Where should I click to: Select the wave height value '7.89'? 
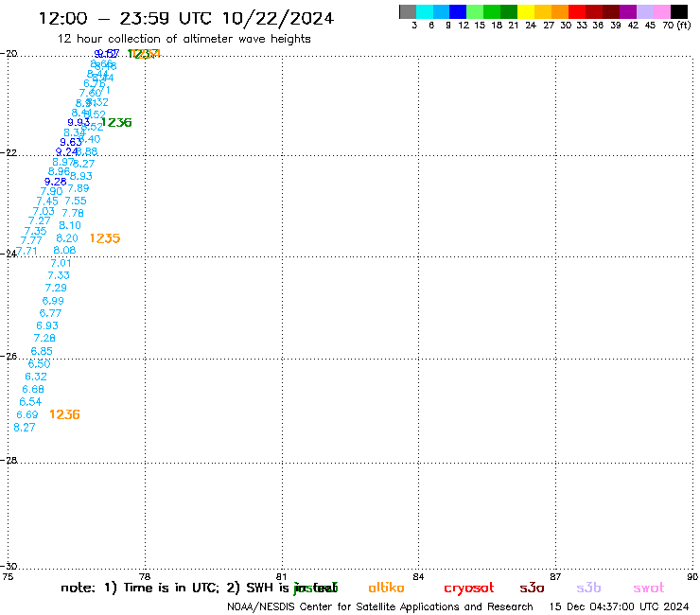point(79,188)
